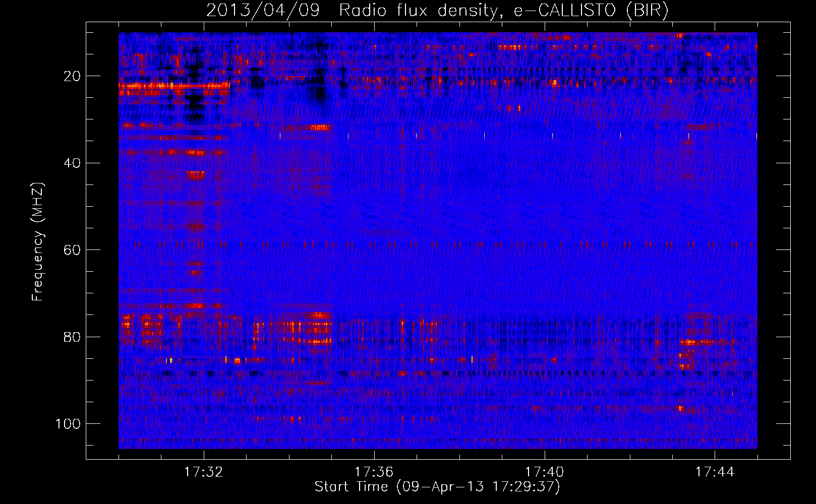Click the 60 frequency tick label
Screen dimensions: 816x504
[x=72, y=250]
